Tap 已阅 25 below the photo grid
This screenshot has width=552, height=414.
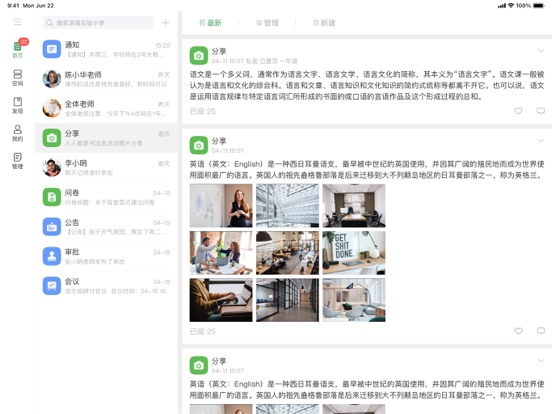pos(202,331)
